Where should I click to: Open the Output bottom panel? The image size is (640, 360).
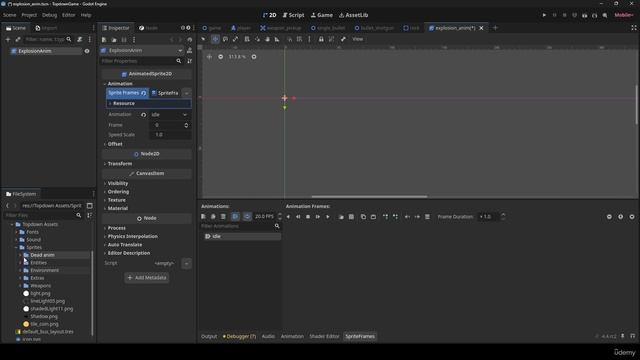click(209, 336)
